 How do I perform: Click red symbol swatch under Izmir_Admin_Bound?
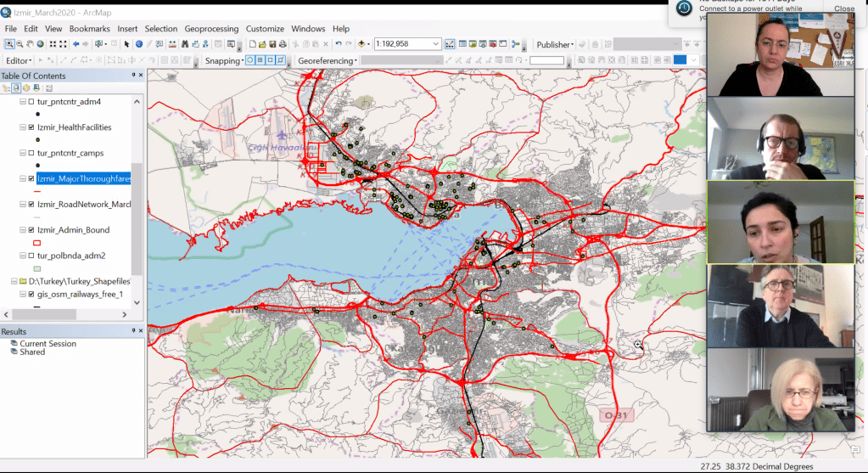[x=36, y=243]
